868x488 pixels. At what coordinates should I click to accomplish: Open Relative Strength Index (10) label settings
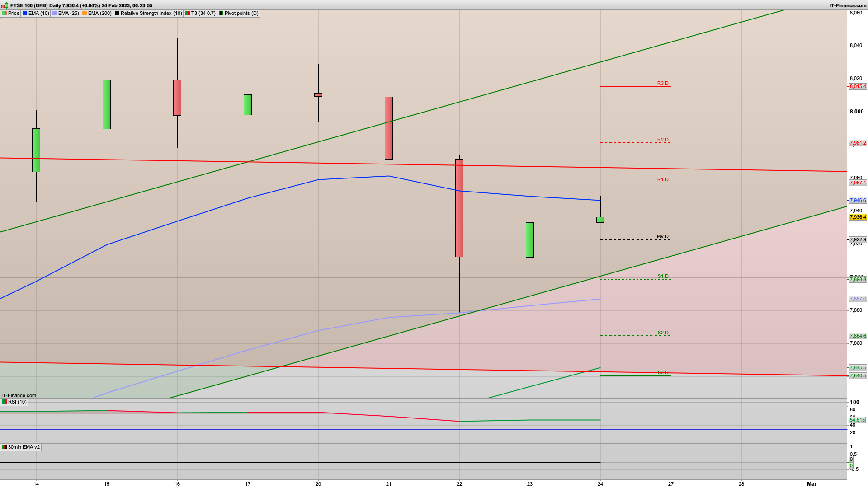pyautogui.click(x=151, y=14)
